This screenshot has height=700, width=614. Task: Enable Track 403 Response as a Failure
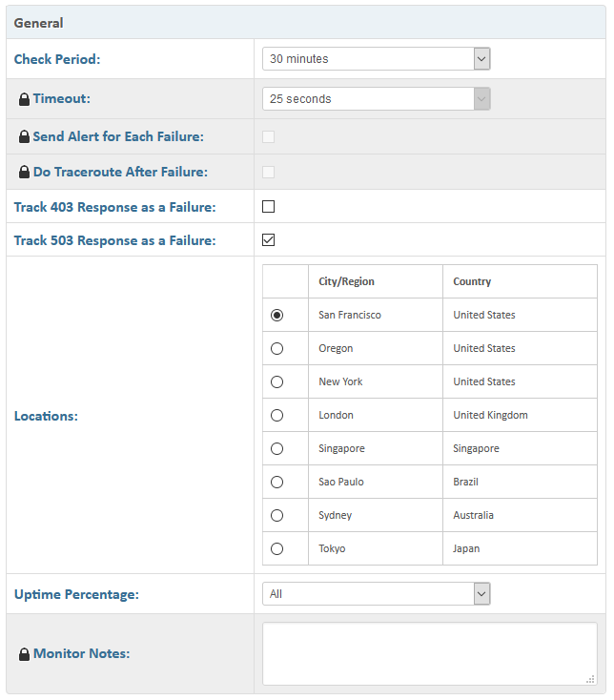click(x=268, y=207)
